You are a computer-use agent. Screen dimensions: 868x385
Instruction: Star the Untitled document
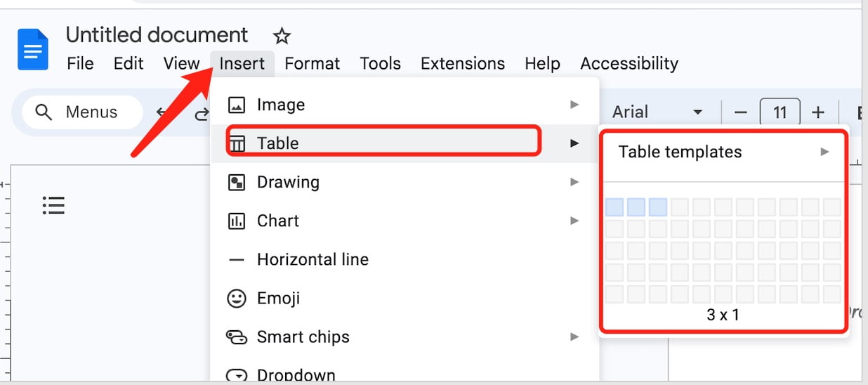coord(282,36)
